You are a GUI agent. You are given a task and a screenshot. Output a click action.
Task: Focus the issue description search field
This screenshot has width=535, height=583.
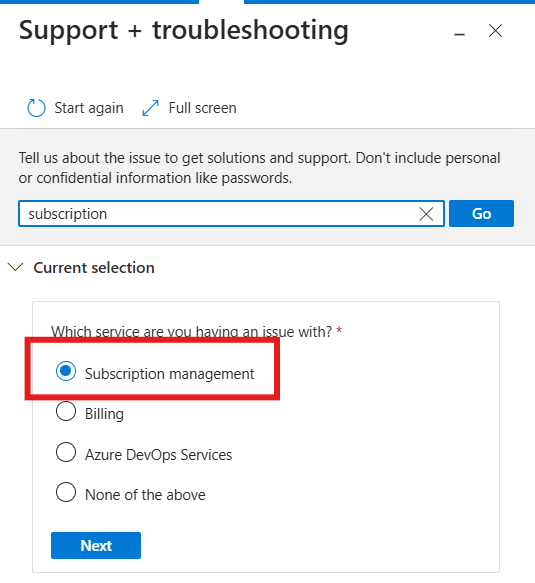pos(218,213)
